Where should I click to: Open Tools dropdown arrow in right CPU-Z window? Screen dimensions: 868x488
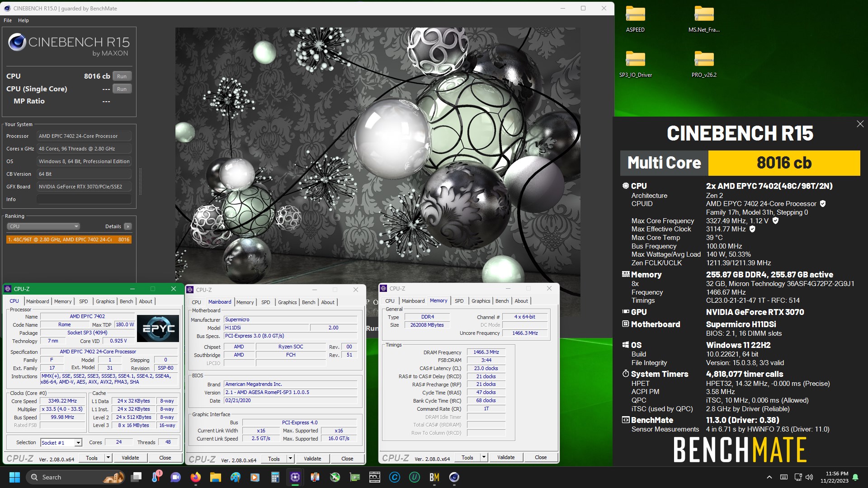[x=484, y=457]
